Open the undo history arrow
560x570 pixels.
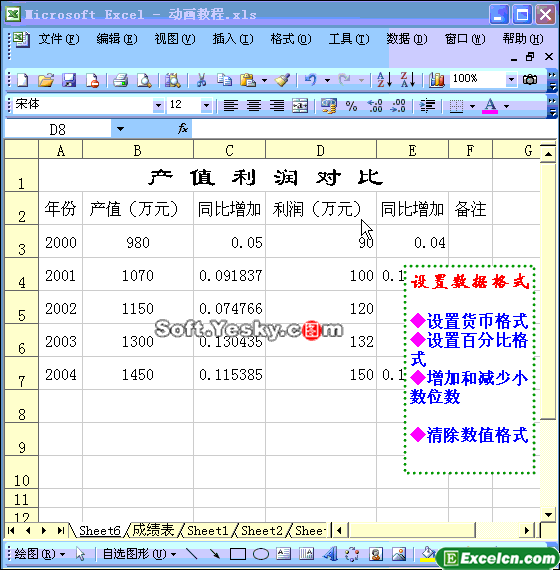pos(327,80)
